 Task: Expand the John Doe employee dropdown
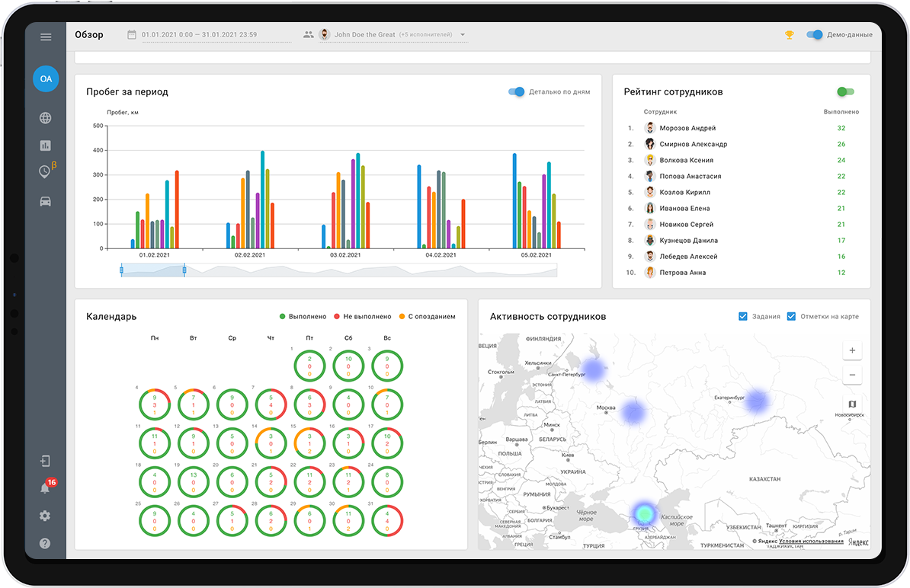(463, 35)
